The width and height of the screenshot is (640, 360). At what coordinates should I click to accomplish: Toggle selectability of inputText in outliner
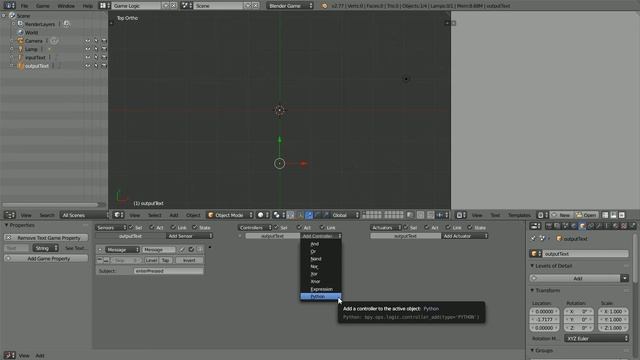pos(96,58)
